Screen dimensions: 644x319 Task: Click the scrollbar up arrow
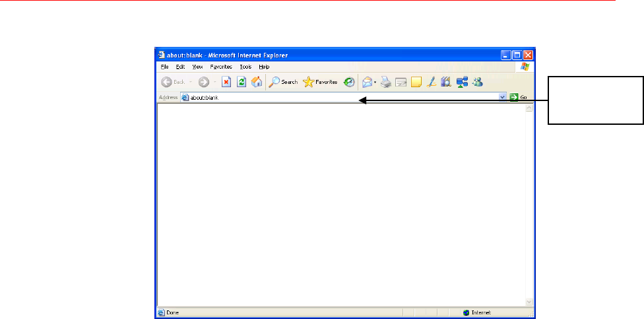pyautogui.click(x=529, y=108)
